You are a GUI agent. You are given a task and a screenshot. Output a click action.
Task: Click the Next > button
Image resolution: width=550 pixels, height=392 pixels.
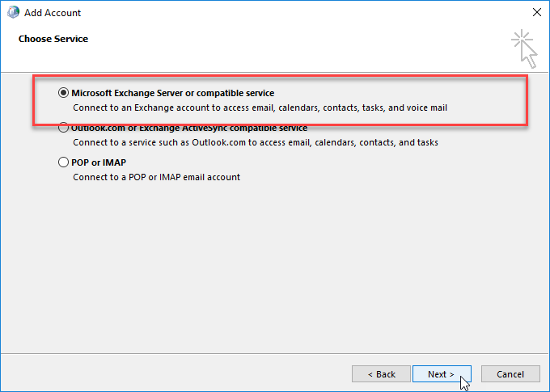point(442,374)
